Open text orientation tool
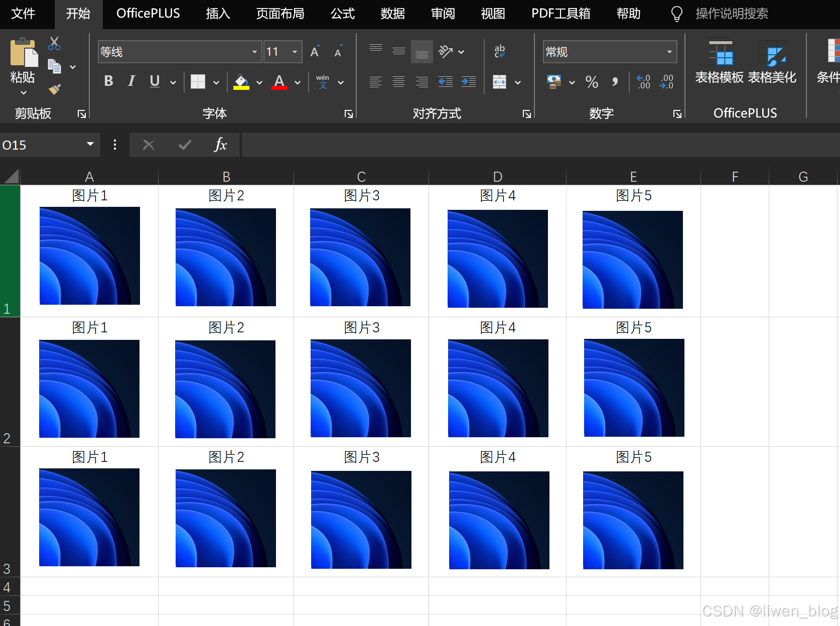The height and width of the screenshot is (626, 840). pos(446,51)
